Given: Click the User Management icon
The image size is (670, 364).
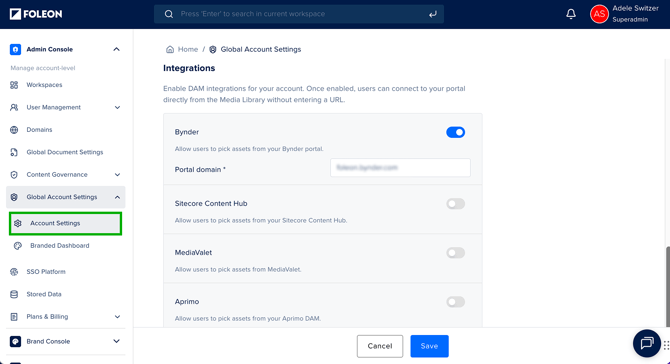Looking at the screenshot, I should [x=14, y=107].
